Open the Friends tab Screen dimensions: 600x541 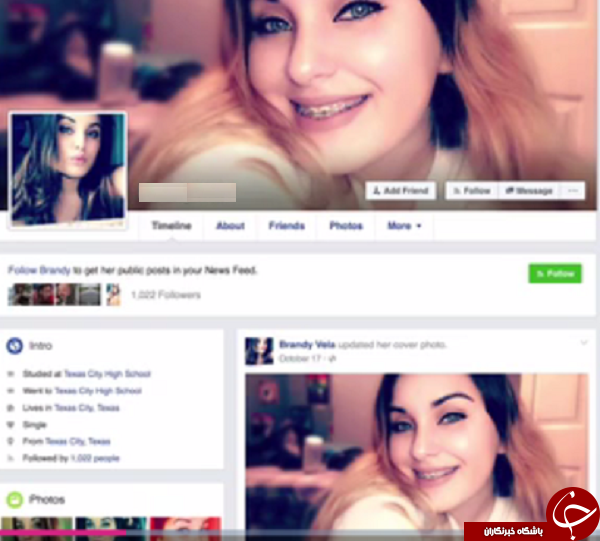tap(287, 226)
